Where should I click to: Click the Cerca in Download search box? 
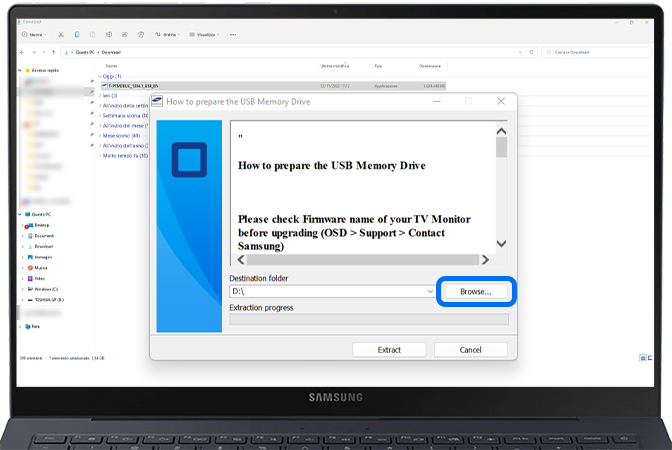pos(597,52)
